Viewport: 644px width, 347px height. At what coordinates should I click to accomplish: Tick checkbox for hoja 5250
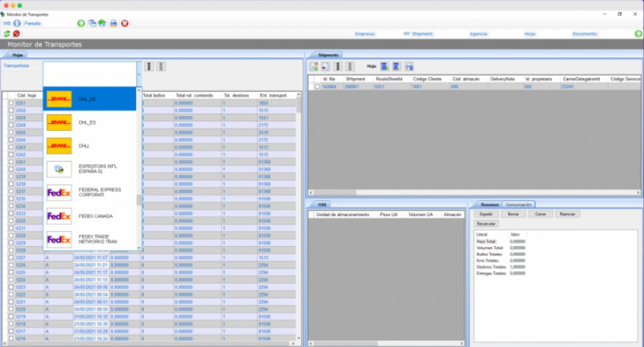(11, 110)
